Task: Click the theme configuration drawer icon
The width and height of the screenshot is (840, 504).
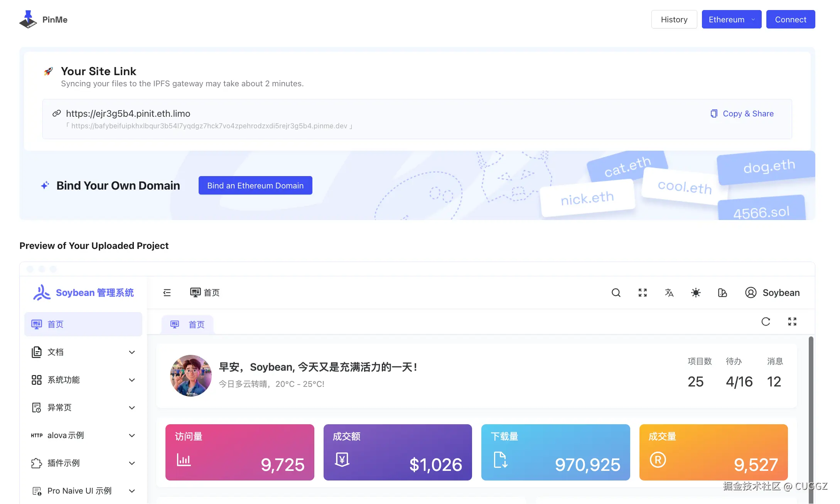Action: [722, 293]
